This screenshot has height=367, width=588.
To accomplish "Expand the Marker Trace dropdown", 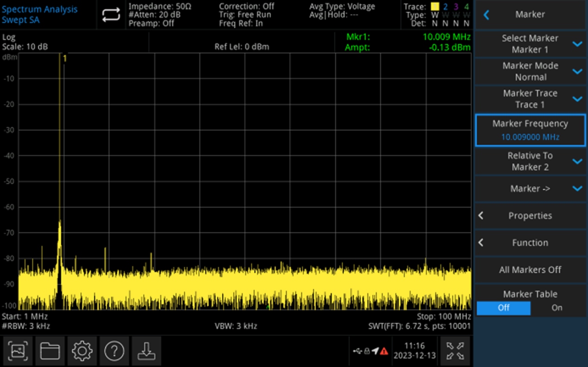I will [530, 99].
